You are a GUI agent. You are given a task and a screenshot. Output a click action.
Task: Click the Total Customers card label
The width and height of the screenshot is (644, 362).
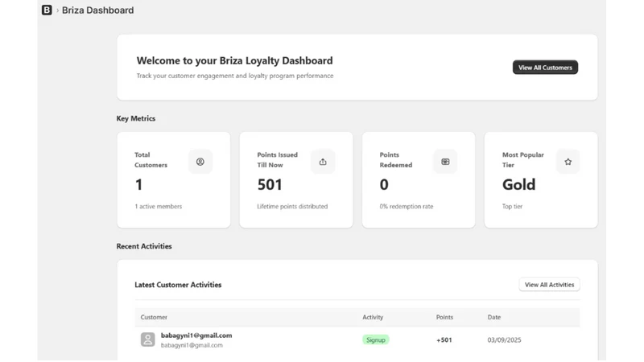point(151,159)
